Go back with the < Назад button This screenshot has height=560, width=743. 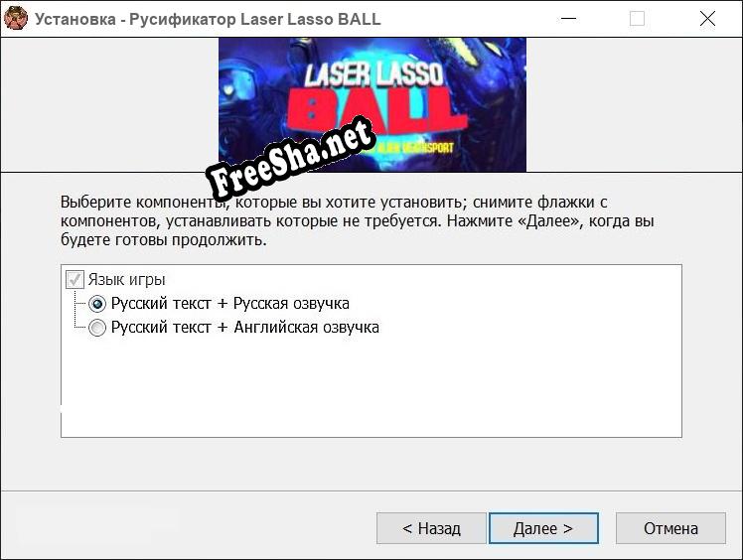431,528
